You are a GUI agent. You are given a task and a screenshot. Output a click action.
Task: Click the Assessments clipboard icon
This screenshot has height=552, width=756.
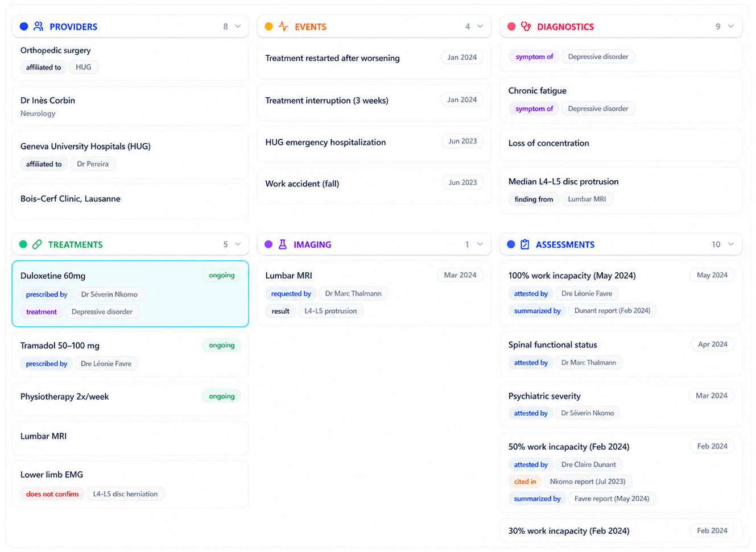click(525, 244)
